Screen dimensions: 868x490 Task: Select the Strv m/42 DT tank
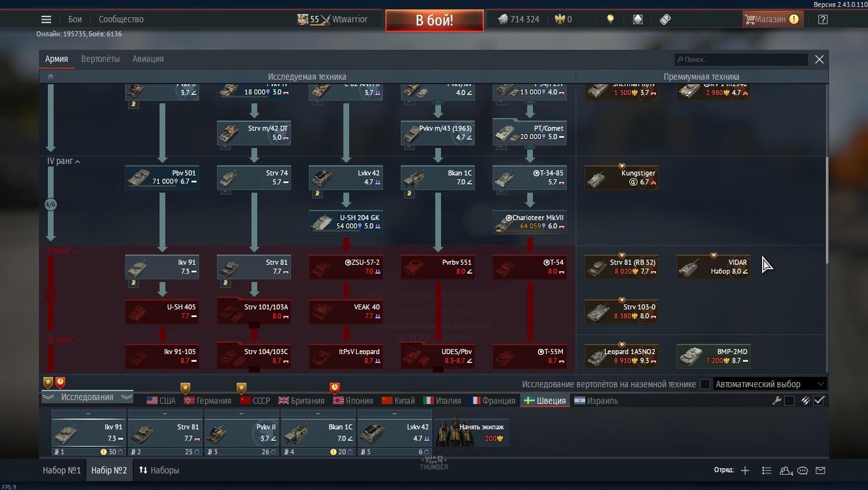click(254, 133)
